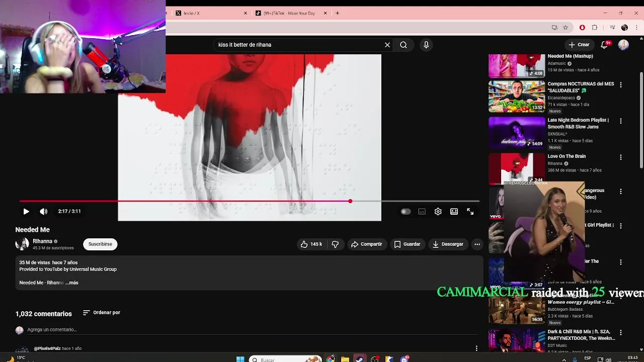Bookmark this page with star icon
The height and width of the screenshot is (362, 644).
pyautogui.click(x=566, y=28)
